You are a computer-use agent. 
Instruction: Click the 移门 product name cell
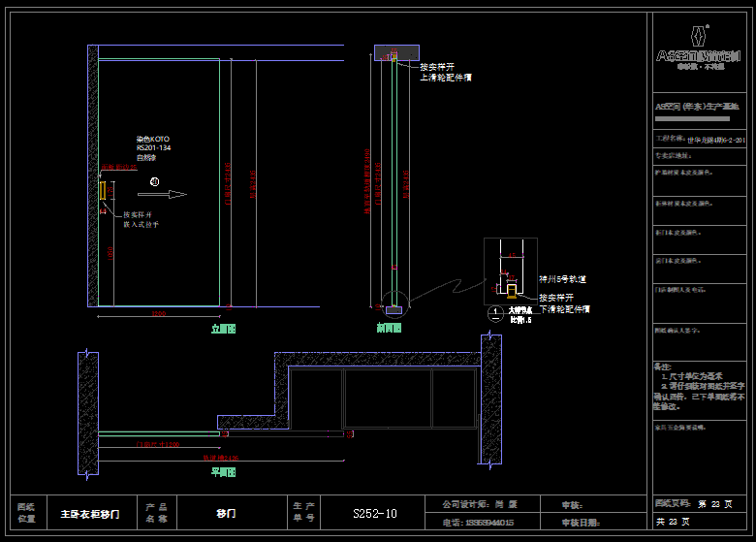pyautogui.click(x=226, y=513)
